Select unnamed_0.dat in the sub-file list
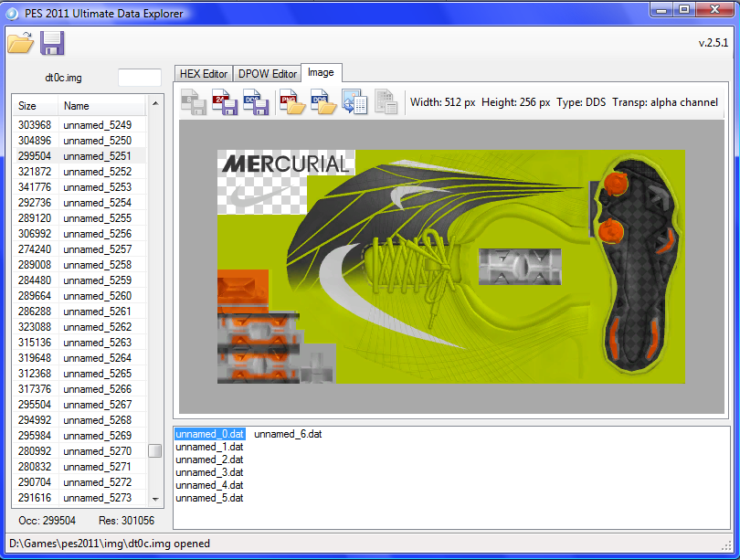Screen dimensions: 740x560 pos(209,434)
